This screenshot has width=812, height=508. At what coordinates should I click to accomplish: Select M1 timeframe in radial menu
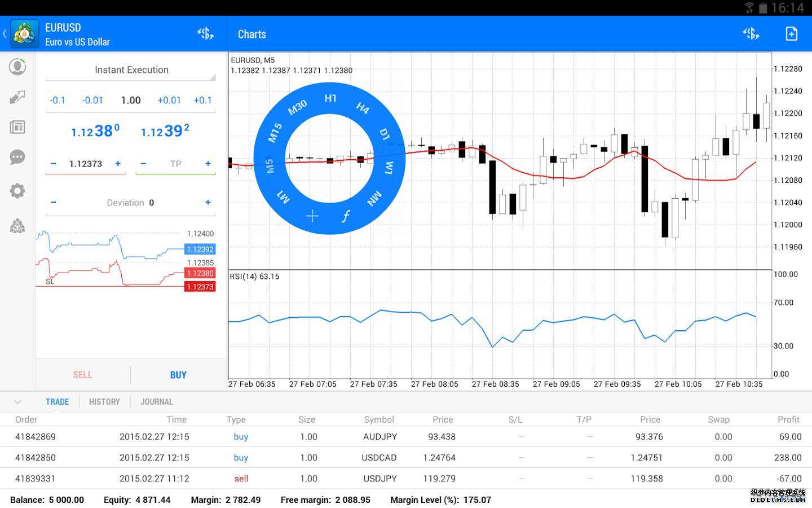(283, 197)
